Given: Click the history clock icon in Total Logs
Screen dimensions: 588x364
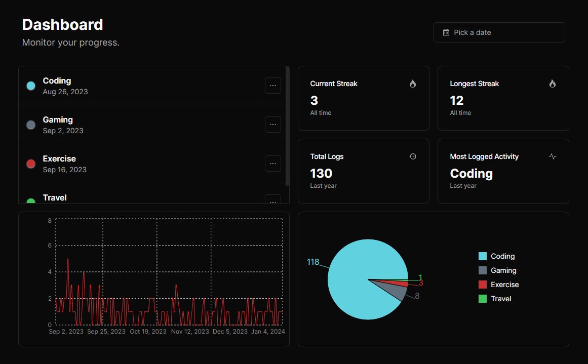Looking at the screenshot, I should [x=413, y=157].
